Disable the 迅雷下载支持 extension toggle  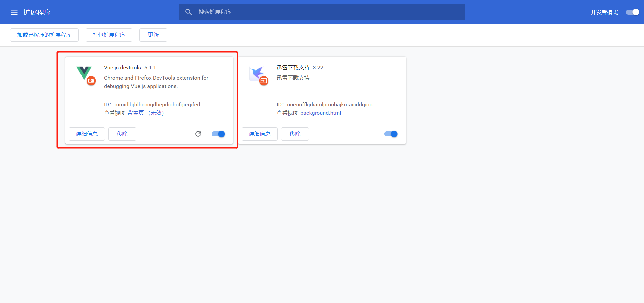click(391, 134)
